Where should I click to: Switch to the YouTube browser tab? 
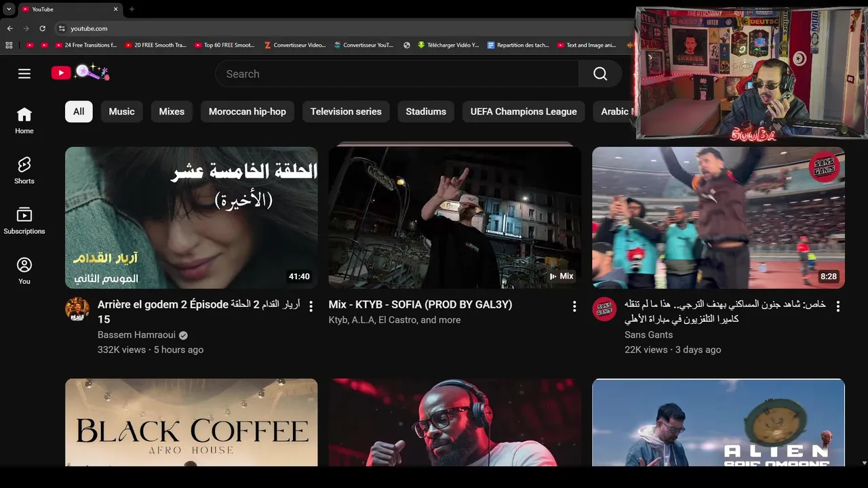[69, 9]
